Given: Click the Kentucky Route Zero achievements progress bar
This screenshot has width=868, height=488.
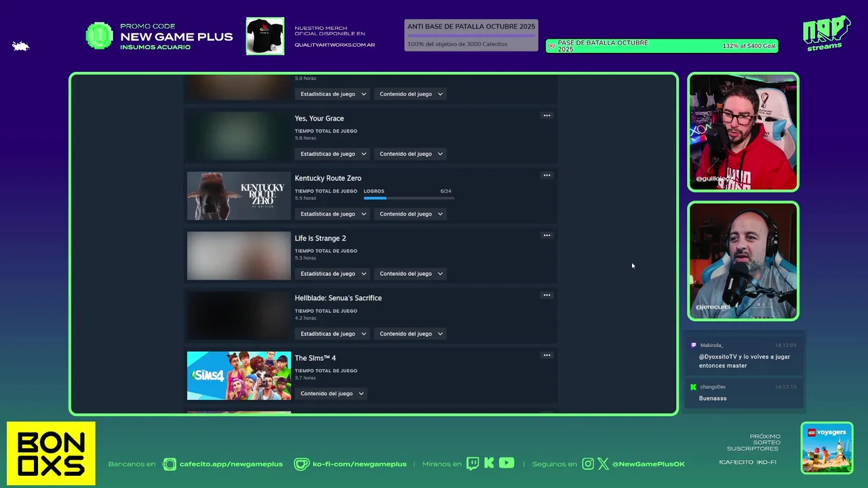Looking at the screenshot, I should click(x=409, y=198).
